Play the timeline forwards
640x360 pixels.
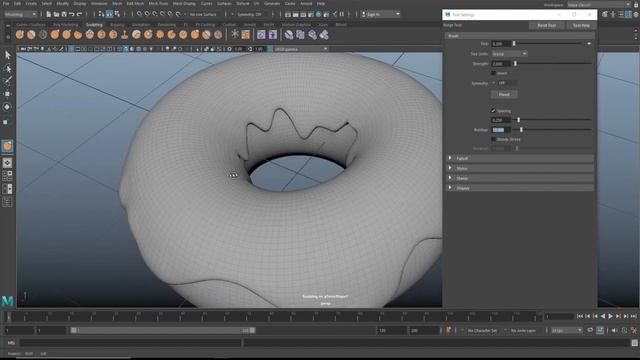click(x=611, y=316)
